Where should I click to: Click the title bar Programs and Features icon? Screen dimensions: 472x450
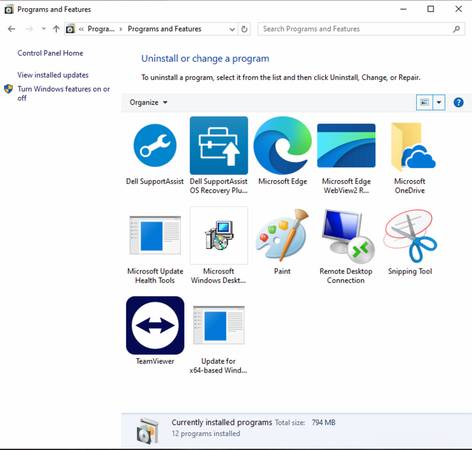9,9
